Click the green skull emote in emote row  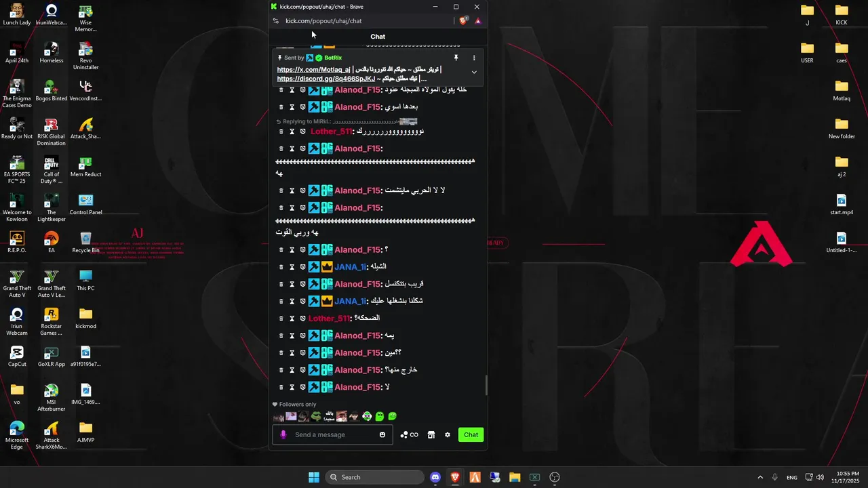point(367,416)
